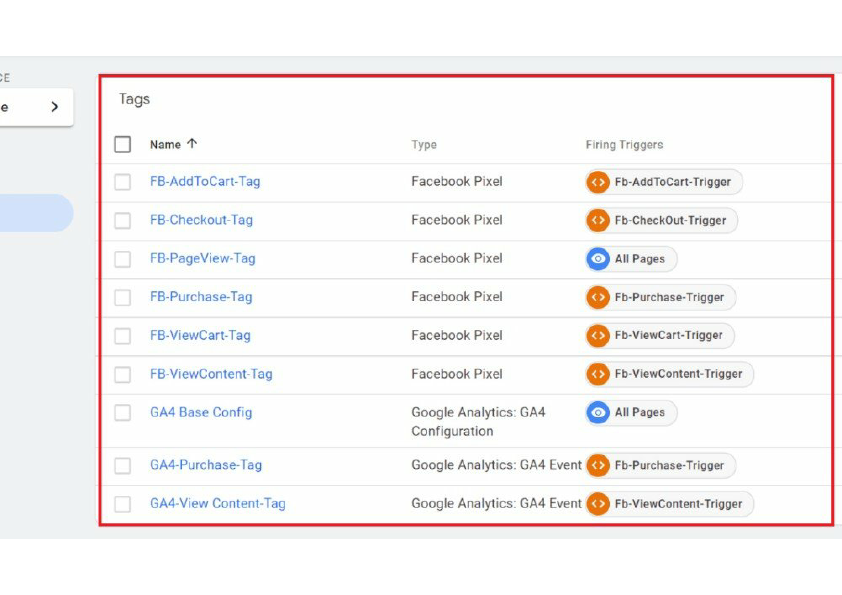Click the eye icon for FB-PageView-Tag trigger
842x595 pixels.
598,259
